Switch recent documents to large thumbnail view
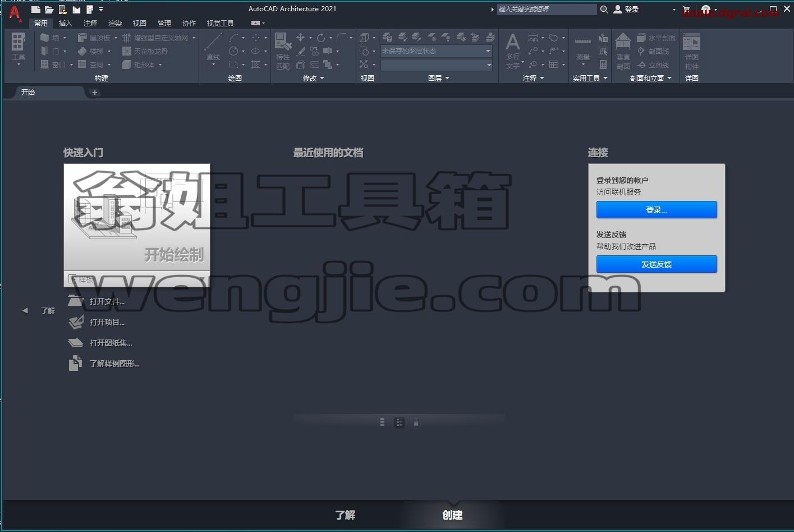Screen dimensions: 794x532 382,422
